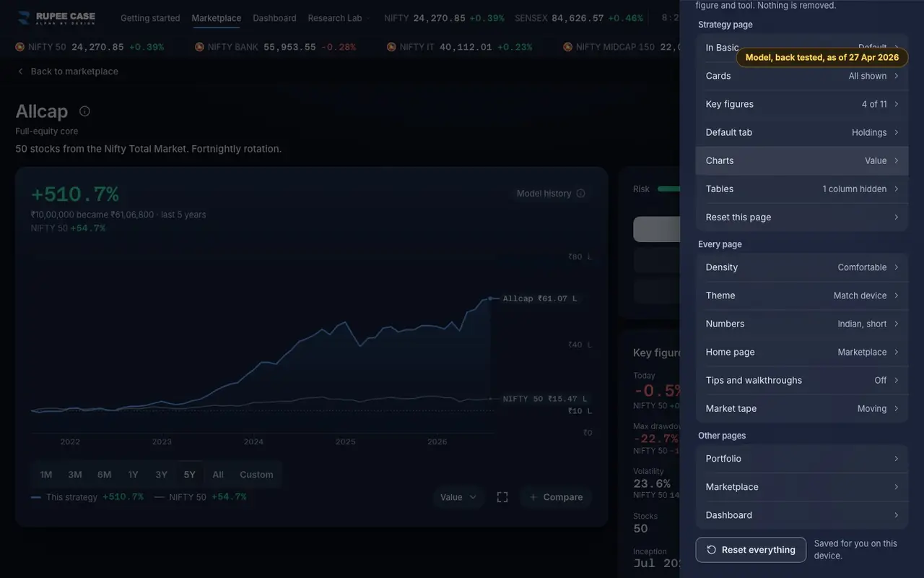Open the Numbers format setting
Viewport: 924px width, 578px height.
click(x=801, y=324)
